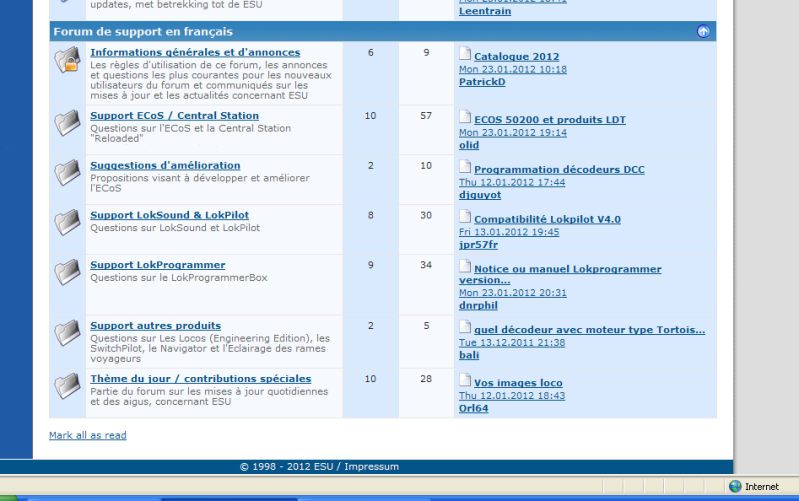The width and height of the screenshot is (799, 501).
Task: Open the Suggestions d'amélioration forum
Action: (x=165, y=166)
